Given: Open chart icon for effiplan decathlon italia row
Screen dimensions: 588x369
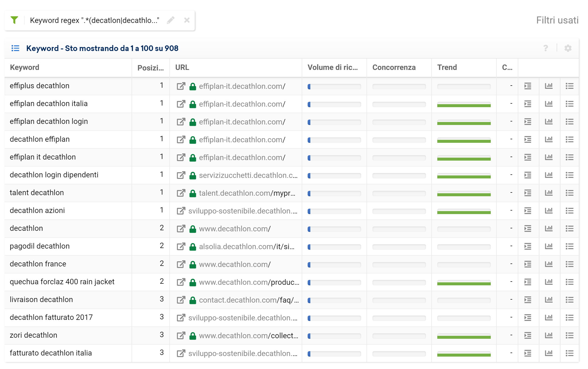Looking at the screenshot, I should tap(549, 104).
